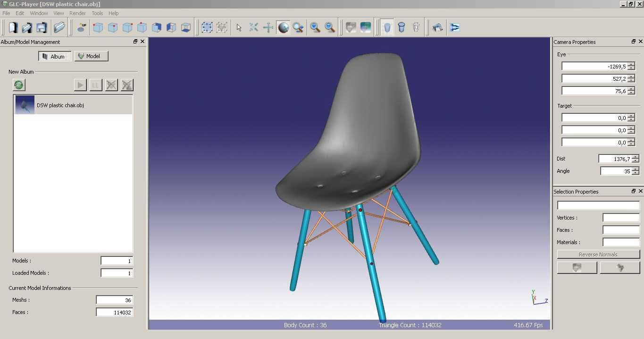Open the Tools menu

(97, 13)
